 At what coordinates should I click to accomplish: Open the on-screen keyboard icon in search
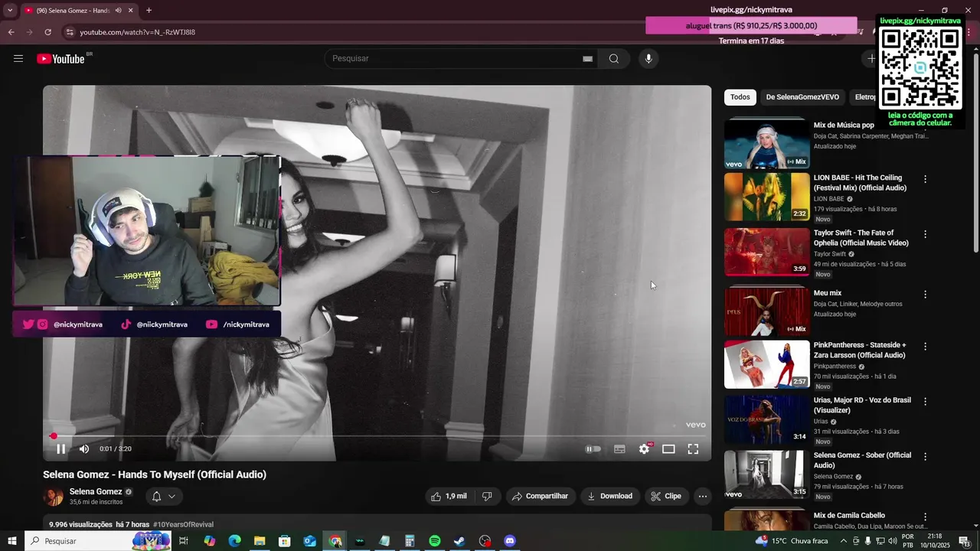click(588, 59)
